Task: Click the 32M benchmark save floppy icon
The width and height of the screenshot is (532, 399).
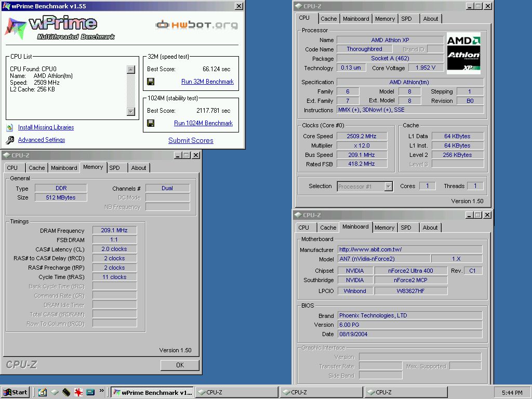Action: [151, 82]
